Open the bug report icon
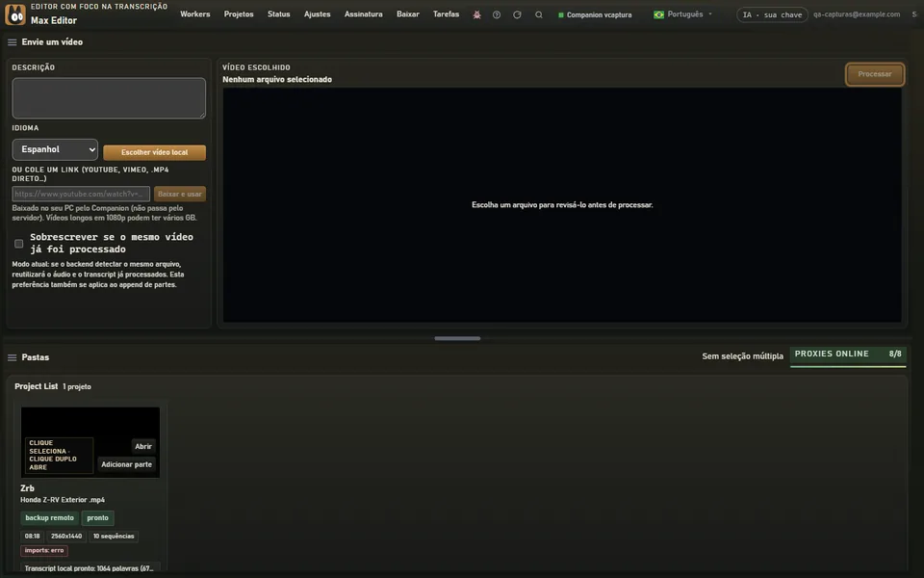Viewport: 924px width, 578px height. tap(476, 14)
